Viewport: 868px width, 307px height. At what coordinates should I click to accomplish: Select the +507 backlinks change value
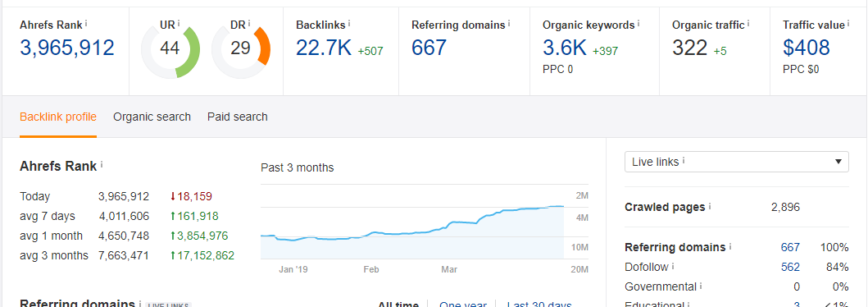(x=370, y=52)
